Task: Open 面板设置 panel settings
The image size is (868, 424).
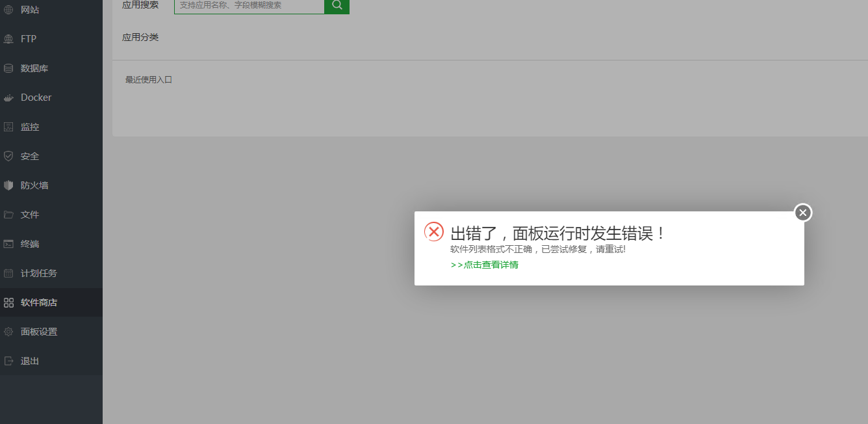Action: pyautogui.click(x=38, y=331)
